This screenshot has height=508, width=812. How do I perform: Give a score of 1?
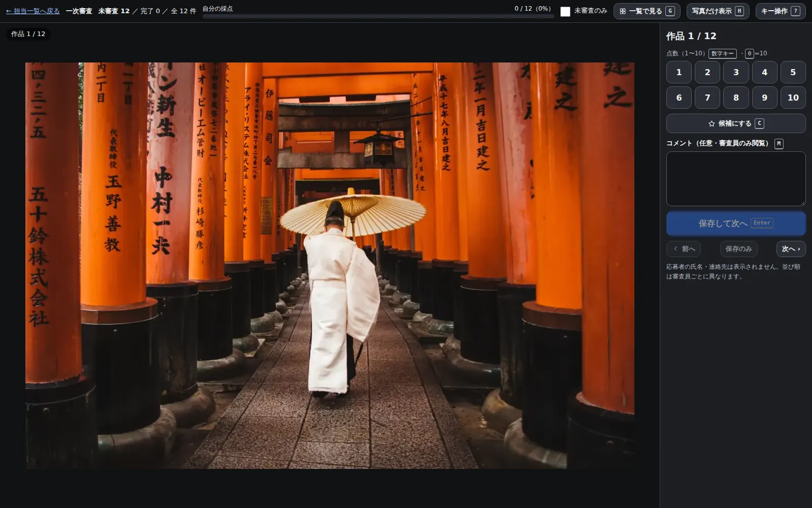pyautogui.click(x=679, y=72)
